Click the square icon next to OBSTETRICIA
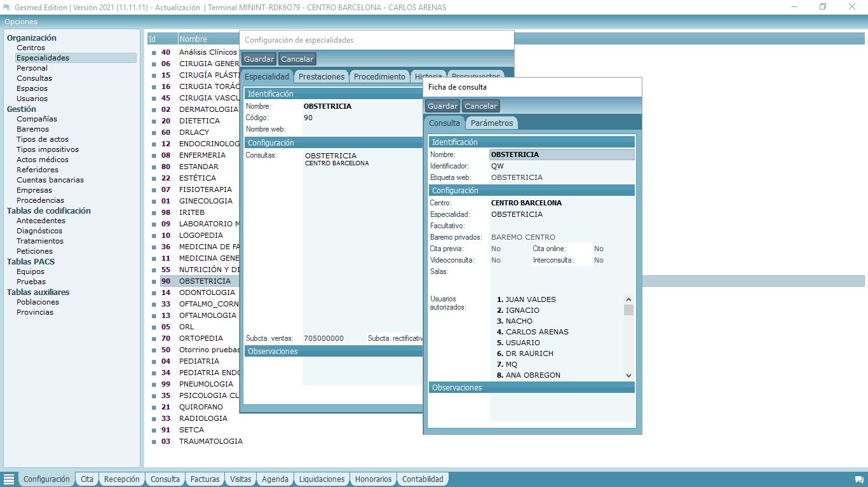This screenshot has height=487, width=868. click(x=153, y=280)
